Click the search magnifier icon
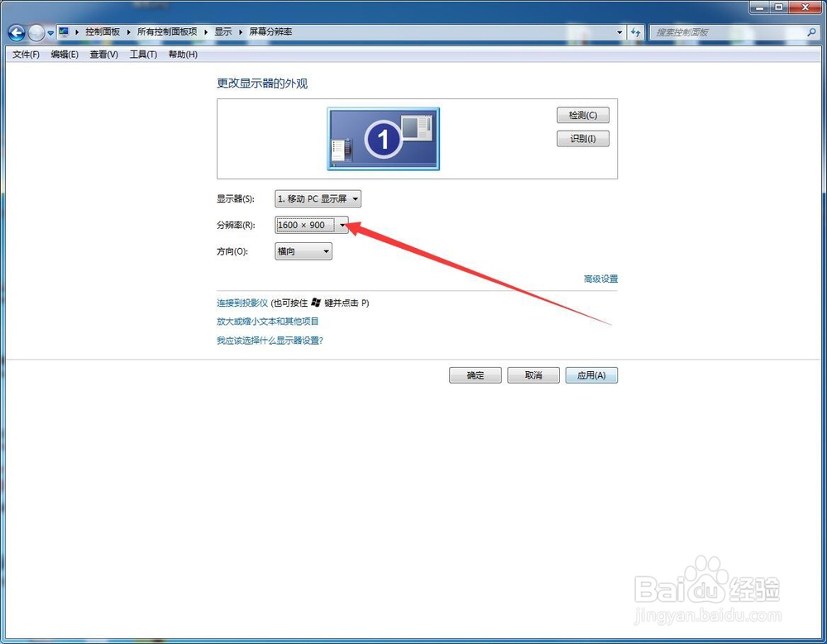The height and width of the screenshot is (644, 827). click(812, 31)
